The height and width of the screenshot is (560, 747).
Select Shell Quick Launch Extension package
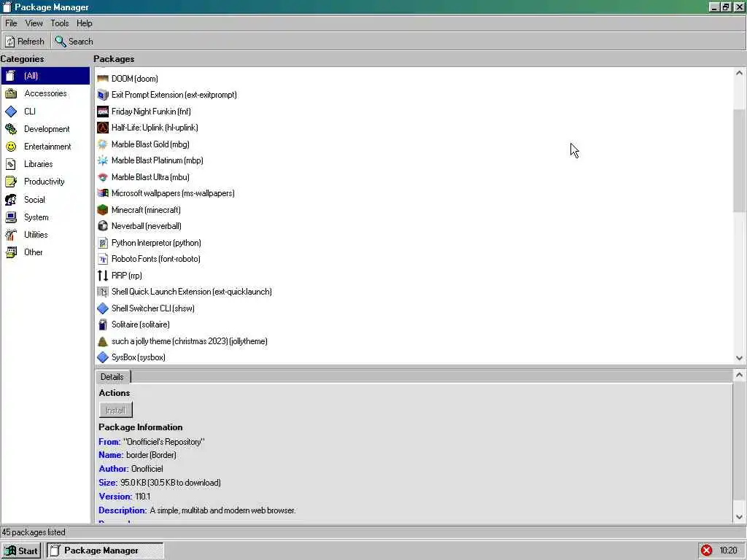[185, 292]
